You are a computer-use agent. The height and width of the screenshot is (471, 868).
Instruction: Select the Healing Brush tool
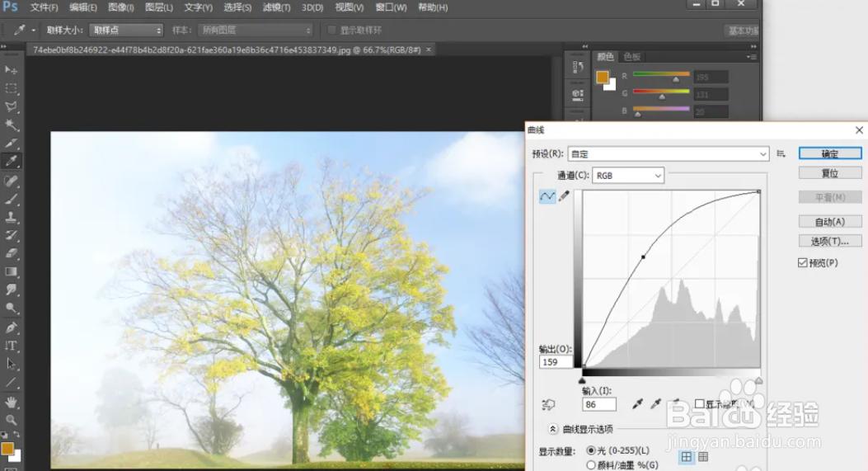click(x=11, y=181)
